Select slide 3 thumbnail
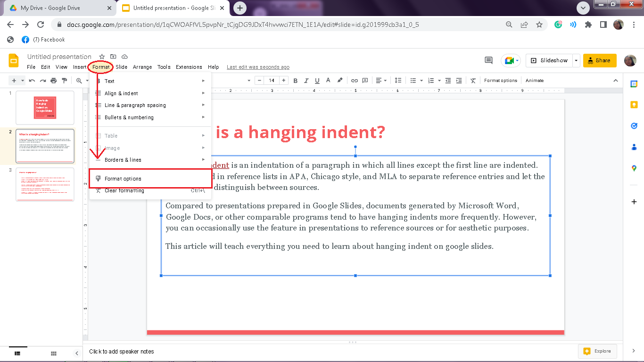The height and width of the screenshot is (362, 644). tap(45, 184)
